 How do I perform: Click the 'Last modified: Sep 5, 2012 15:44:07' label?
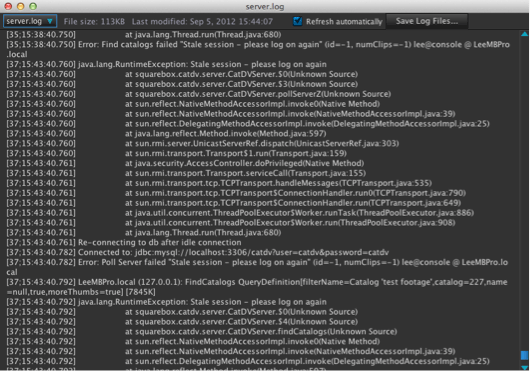click(202, 22)
